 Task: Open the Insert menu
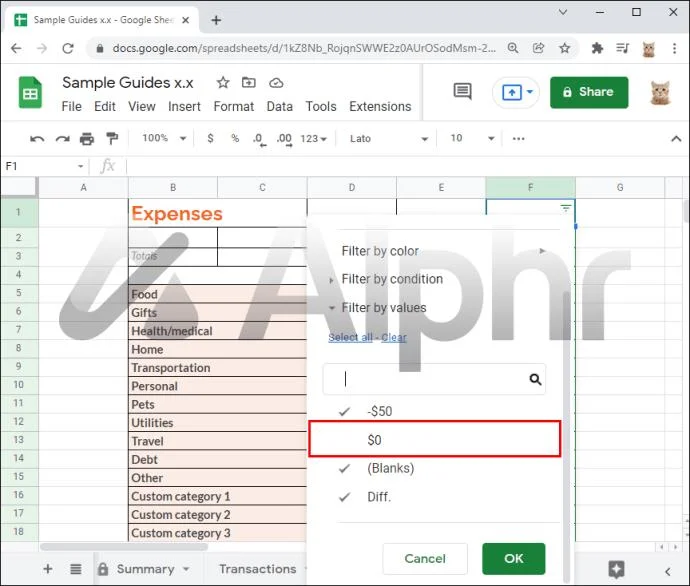[x=184, y=106]
